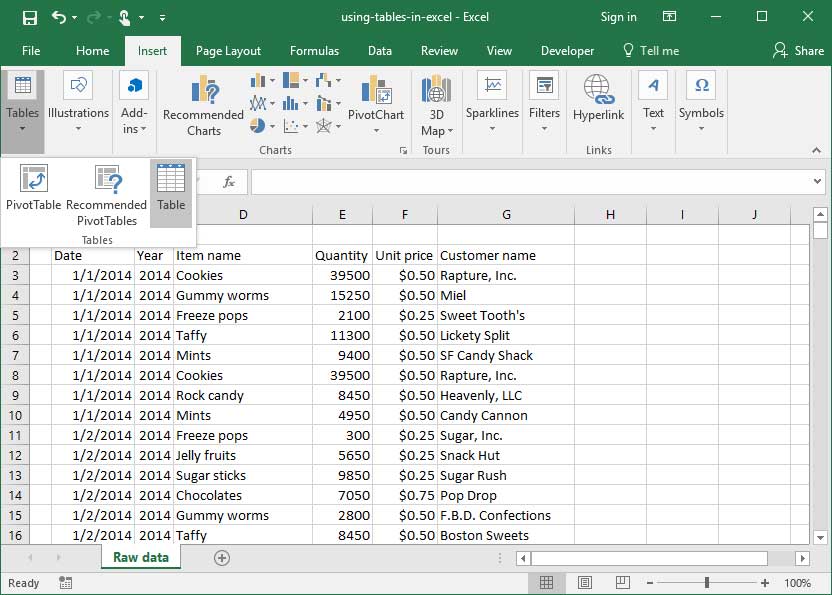Open the 3D Map tool

436,106
